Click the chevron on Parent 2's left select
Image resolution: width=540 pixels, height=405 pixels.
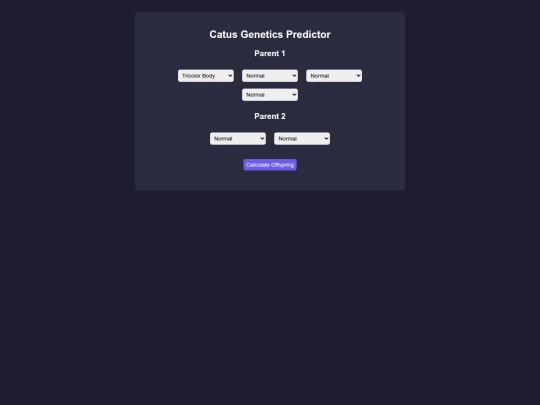(262, 138)
